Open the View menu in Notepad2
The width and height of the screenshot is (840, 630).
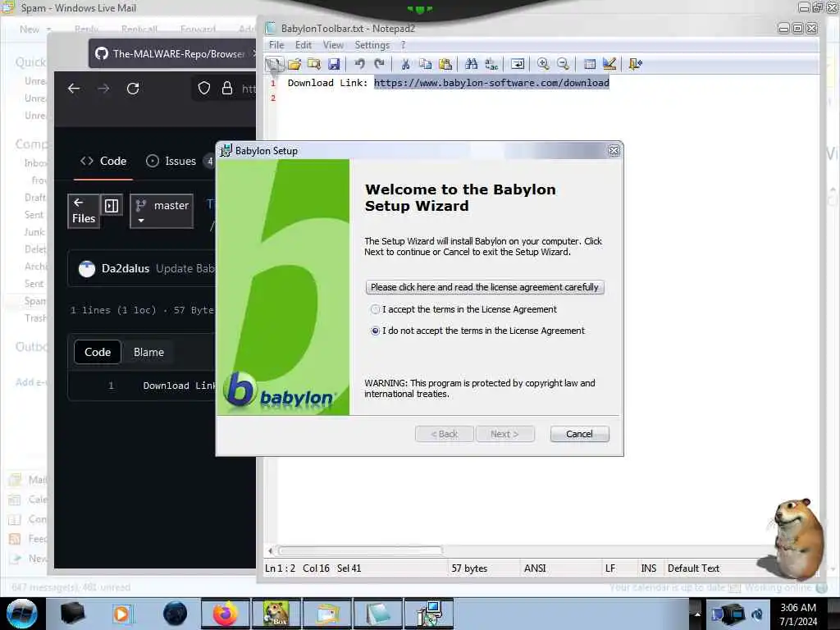(x=333, y=45)
